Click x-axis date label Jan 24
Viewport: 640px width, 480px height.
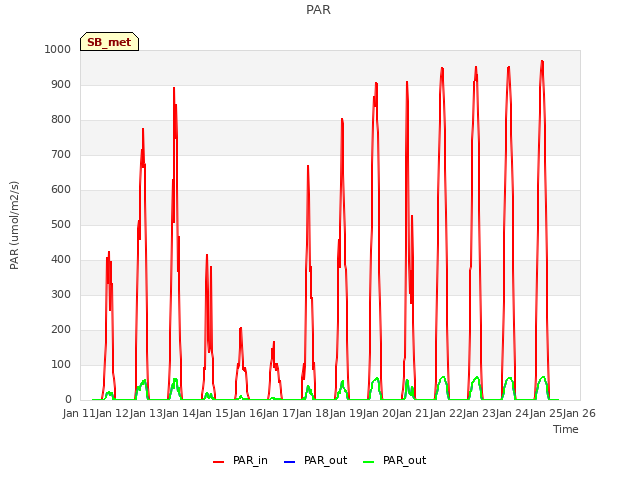point(512,413)
